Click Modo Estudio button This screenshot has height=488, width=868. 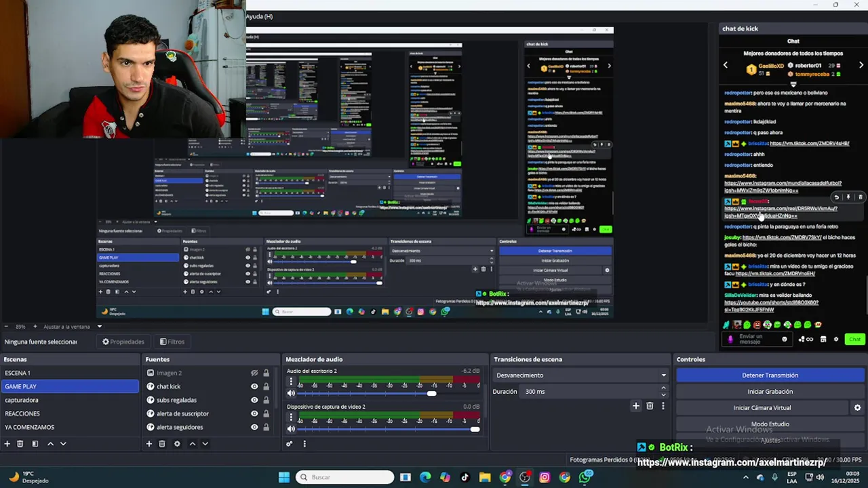coord(770,424)
